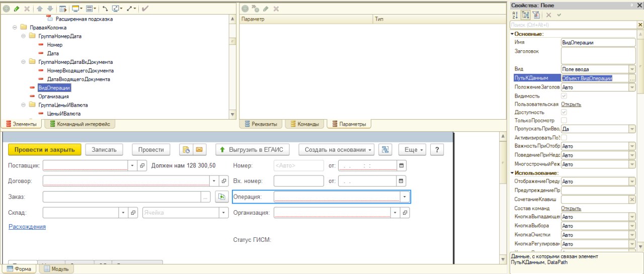Click the X delete icon in Parameters pane toolbar
Screen dimensions: 644x274
click(x=276, y=9)
